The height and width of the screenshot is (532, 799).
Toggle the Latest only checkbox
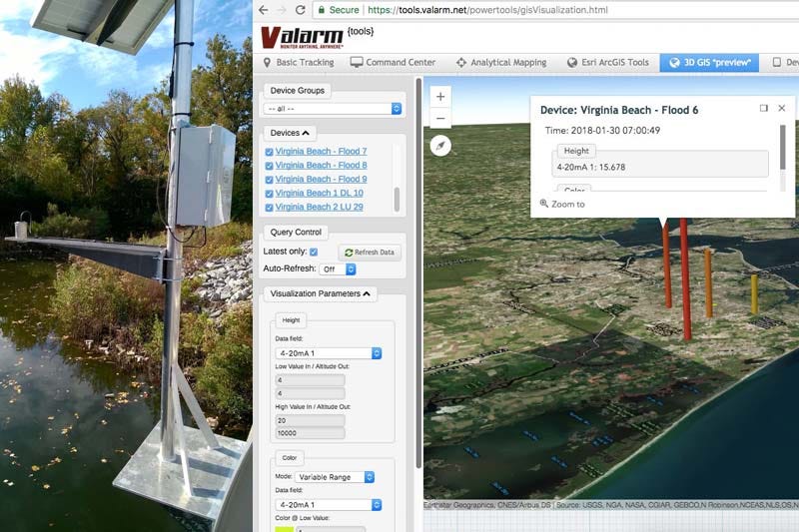click(314, 252)
